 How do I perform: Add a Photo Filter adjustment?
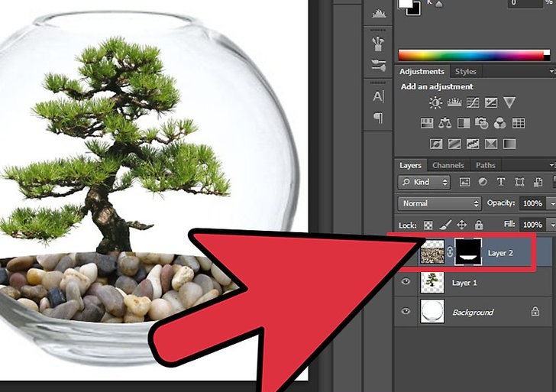(x=481, y=123)
